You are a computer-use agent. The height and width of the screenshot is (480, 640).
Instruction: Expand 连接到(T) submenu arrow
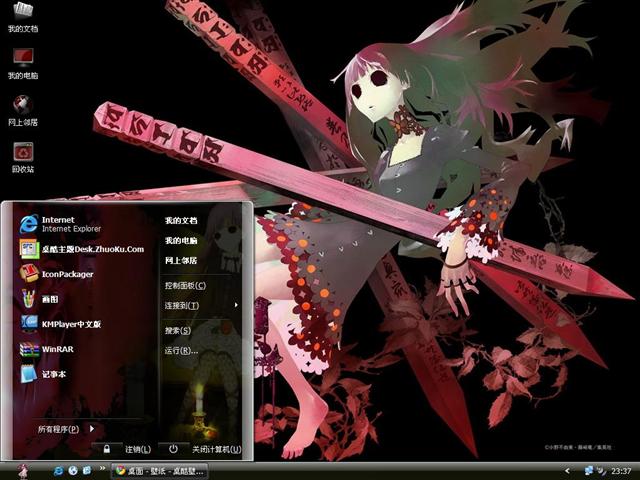point(236,305)
